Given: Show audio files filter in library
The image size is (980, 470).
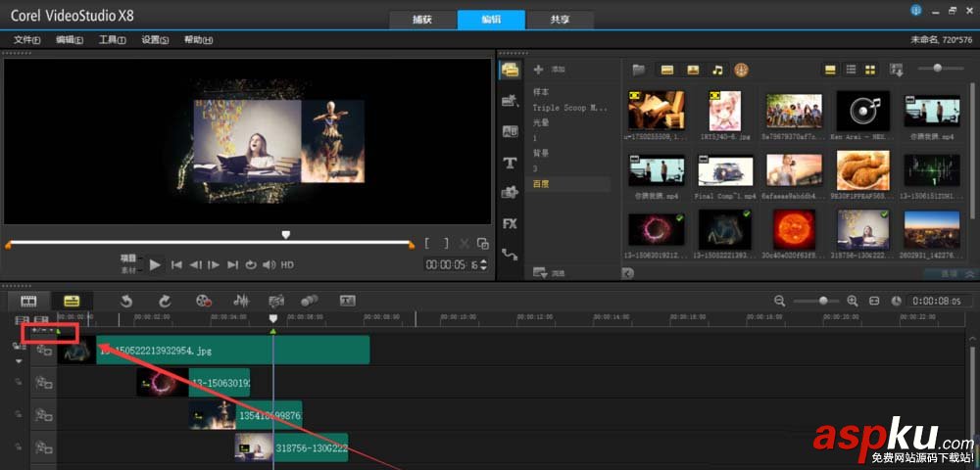Looking at the screenshot, I should pyautogui.click(x=717, y=70).
